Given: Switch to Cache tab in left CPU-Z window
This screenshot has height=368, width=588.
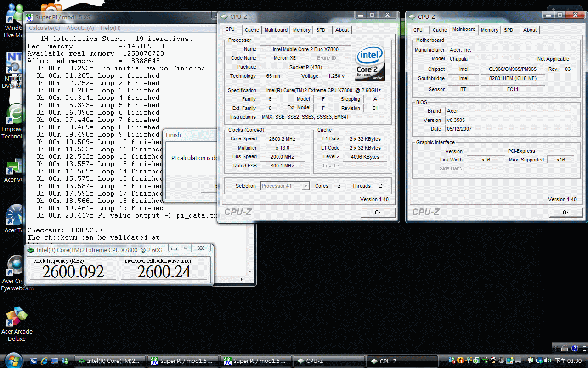Looking at the screenshot, I should click(x=252, y=30).
